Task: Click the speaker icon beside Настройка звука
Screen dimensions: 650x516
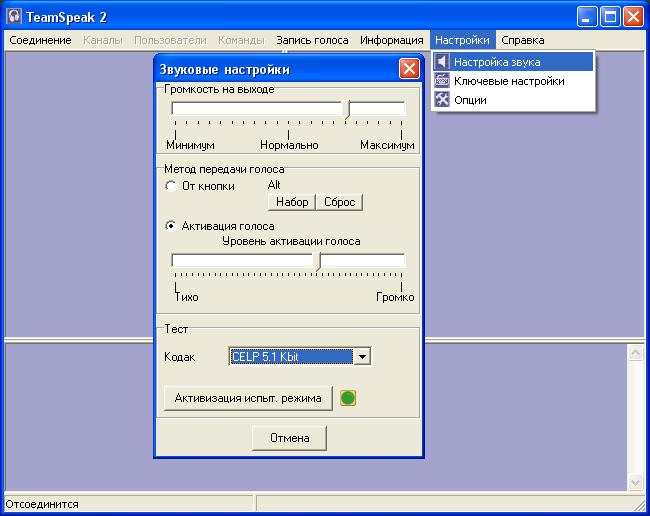Action: pos(442,62)
